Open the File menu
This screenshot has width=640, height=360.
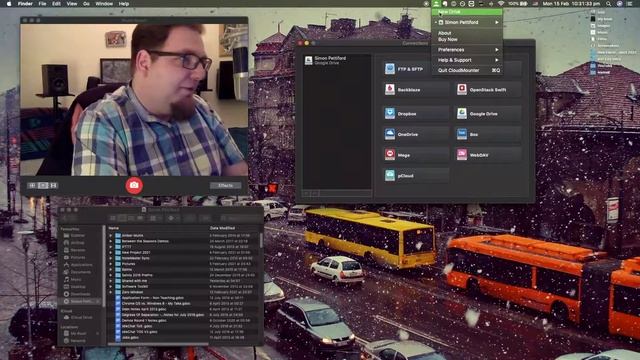[42, 4]
